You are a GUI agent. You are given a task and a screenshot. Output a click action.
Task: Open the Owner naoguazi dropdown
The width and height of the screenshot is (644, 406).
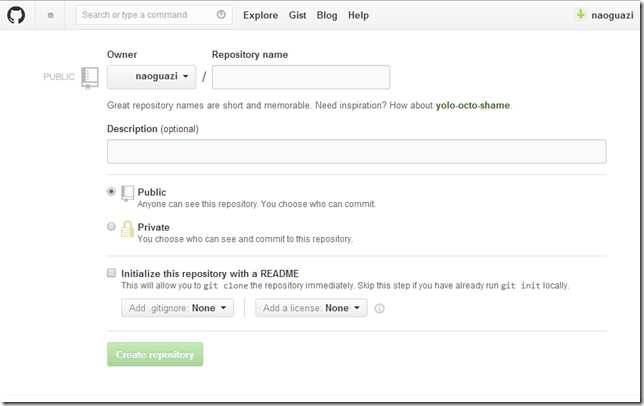click(151, 77)
